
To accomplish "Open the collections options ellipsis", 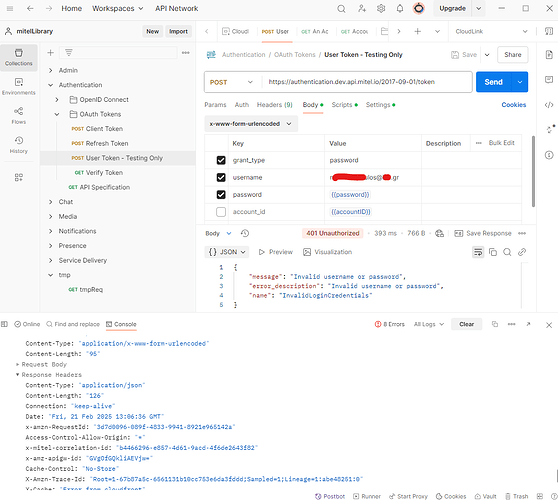I will (185, 53).
